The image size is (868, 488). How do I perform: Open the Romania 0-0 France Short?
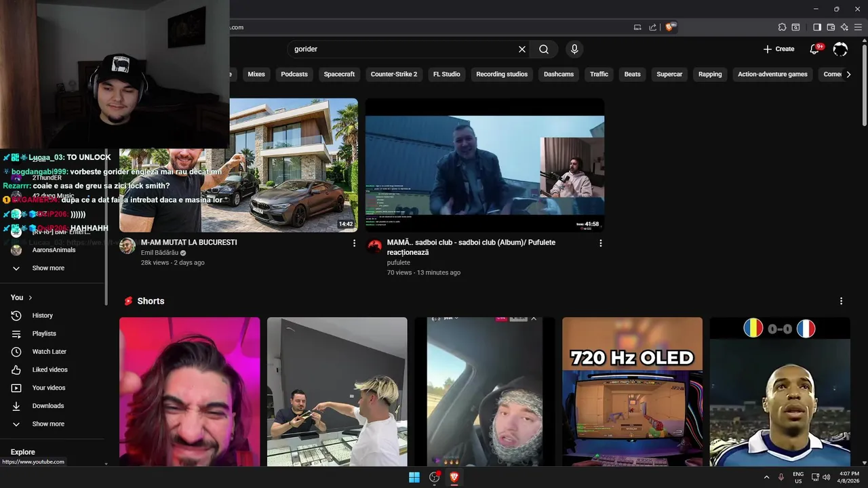click(x=780, y=392)
